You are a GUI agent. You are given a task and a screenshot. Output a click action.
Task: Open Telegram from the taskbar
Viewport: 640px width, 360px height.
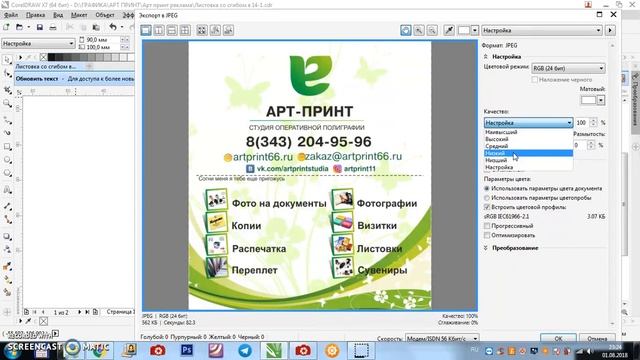click(x=245, y=350)
